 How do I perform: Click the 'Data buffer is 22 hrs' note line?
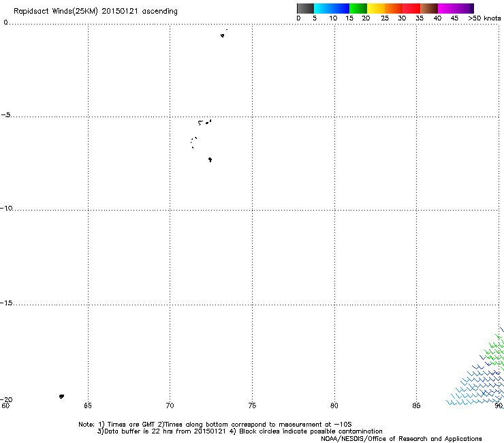[x=240, y=431]
